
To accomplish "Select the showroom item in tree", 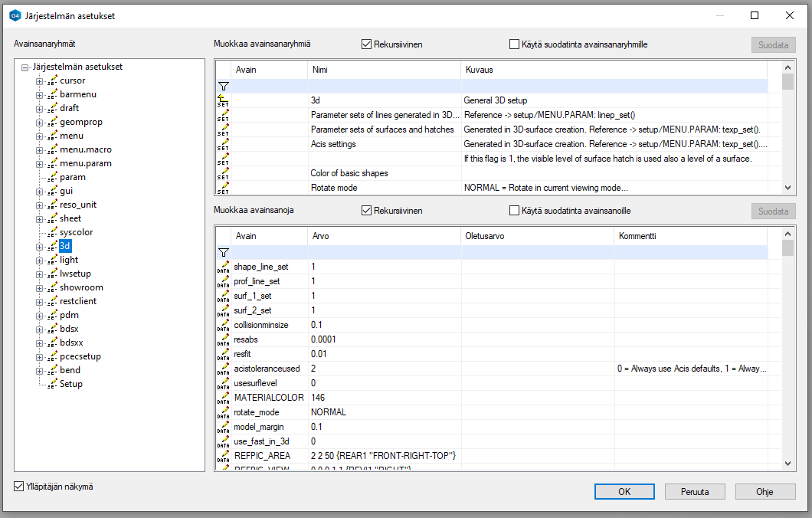I will [81, 287].
